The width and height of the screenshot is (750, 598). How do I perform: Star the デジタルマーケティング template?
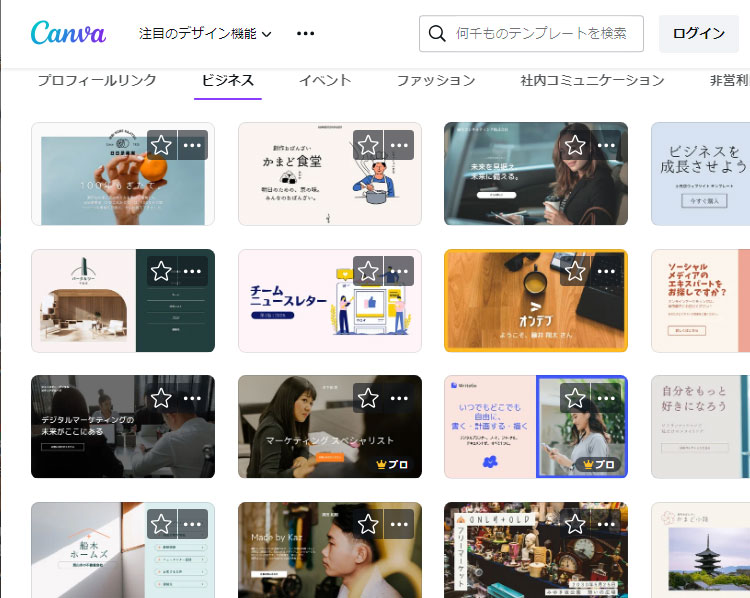162,398
